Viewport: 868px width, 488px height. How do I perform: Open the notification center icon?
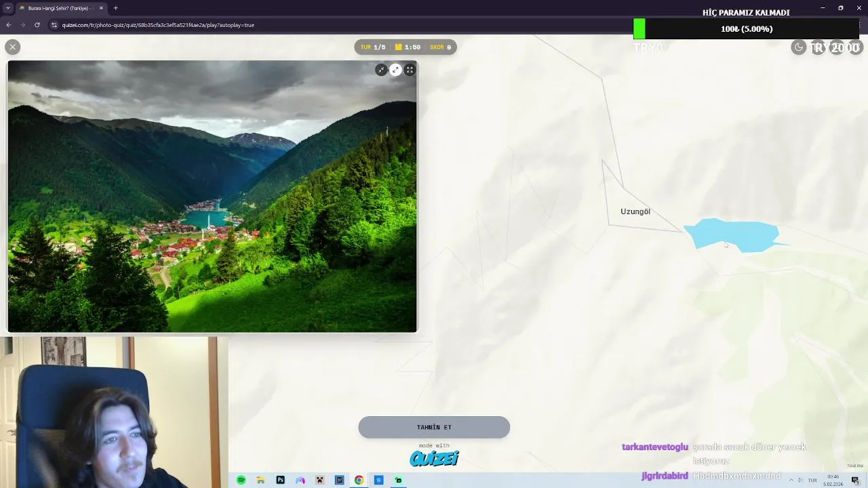pos(856,480)
